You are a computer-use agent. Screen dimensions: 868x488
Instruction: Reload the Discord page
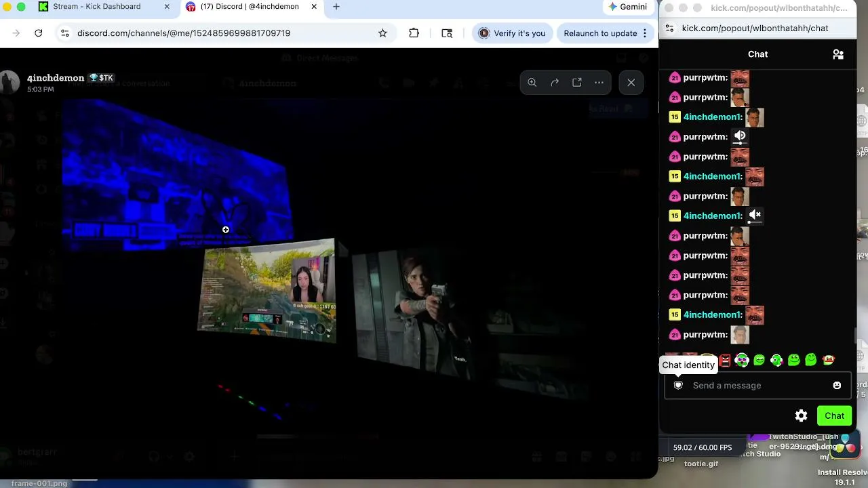click(39, 33)
